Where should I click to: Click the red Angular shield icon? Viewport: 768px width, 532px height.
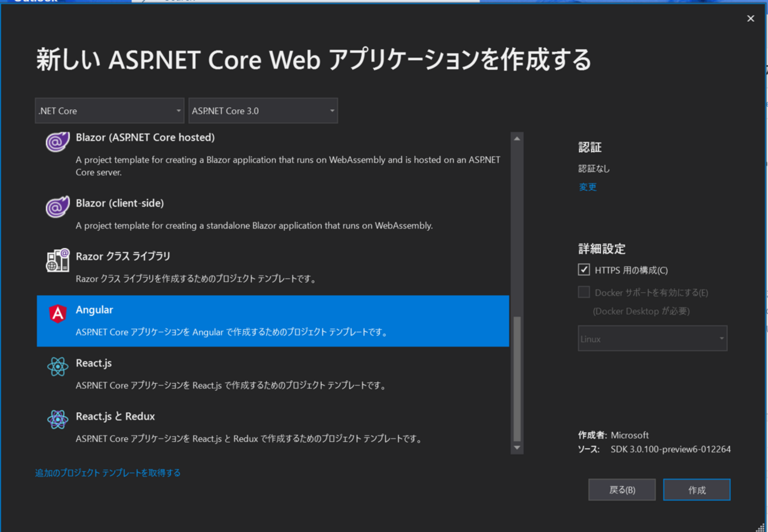[58, 314]
